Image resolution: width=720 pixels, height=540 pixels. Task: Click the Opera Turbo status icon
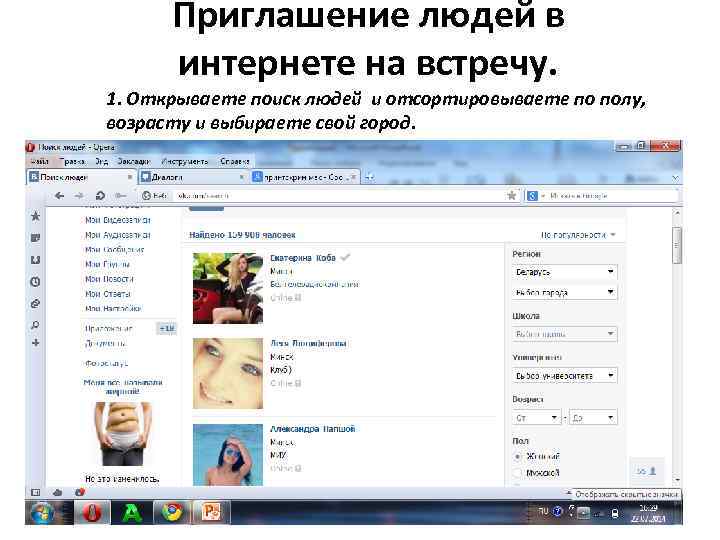tap(80, 492)
